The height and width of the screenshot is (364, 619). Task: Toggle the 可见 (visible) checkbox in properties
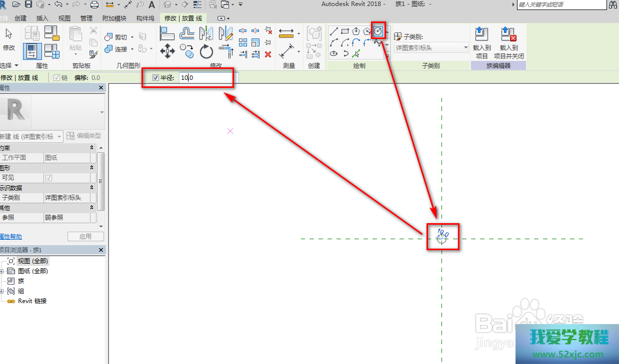[x=49, y=178]
